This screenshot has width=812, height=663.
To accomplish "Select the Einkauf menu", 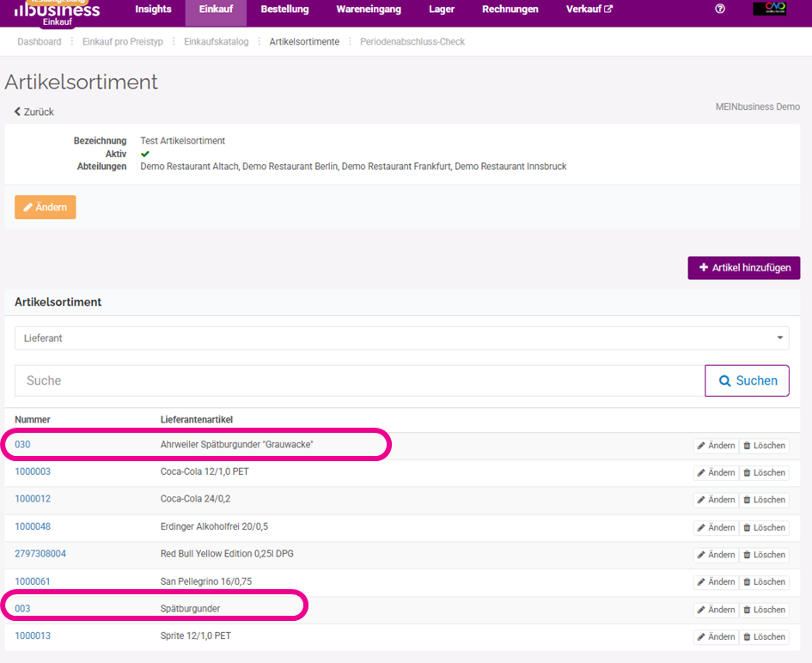I will tap(216, 9).
